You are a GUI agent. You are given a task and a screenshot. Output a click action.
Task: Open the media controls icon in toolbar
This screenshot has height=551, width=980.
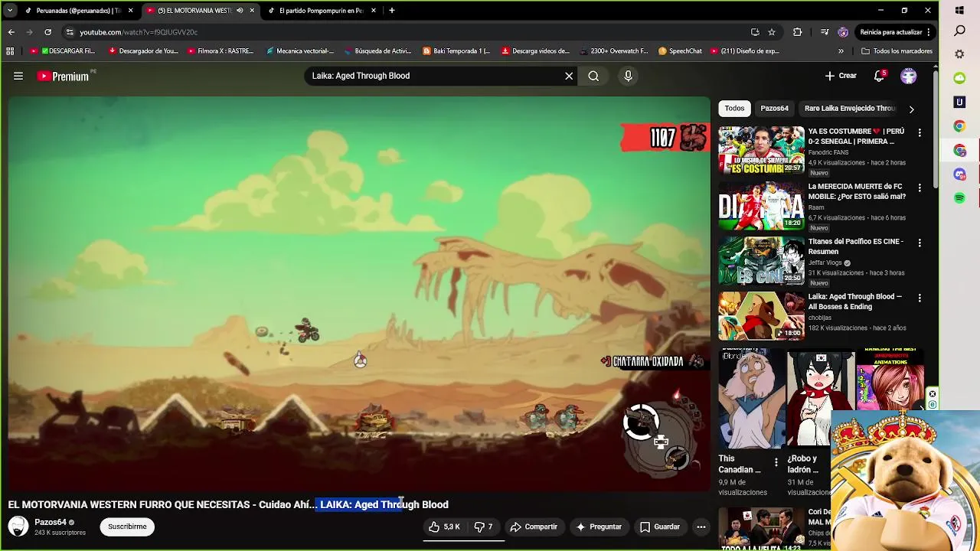point(824,32)
